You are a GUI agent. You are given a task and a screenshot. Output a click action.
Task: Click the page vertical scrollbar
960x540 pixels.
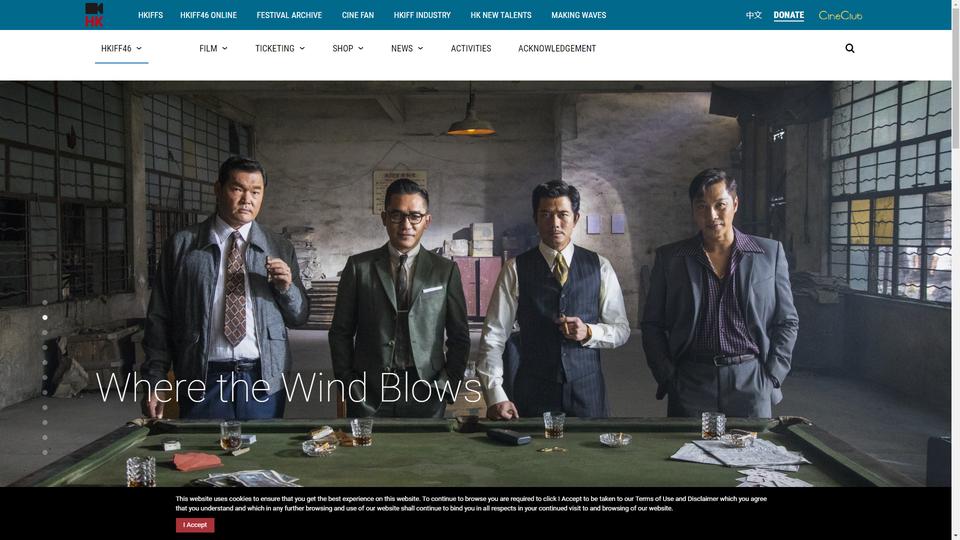956,270
